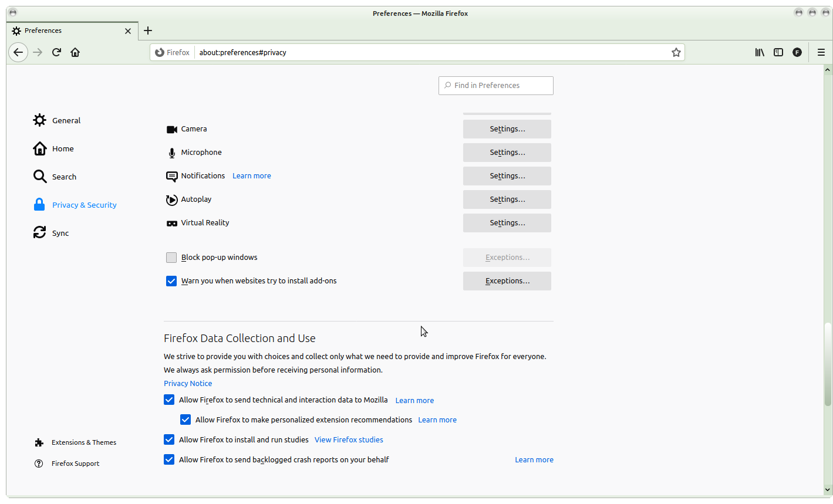The image size is (833, 504).
Task: Open Learn more link beside Notifications
Action: pyautogui.click(x=252, y=176)
